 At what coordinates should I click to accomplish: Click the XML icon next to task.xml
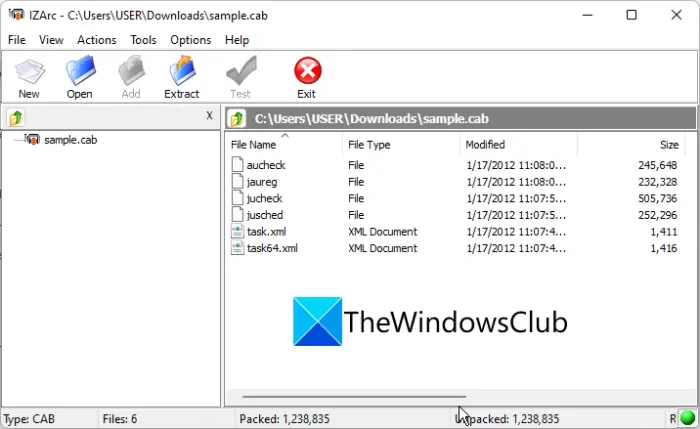[x=238, y=231]
